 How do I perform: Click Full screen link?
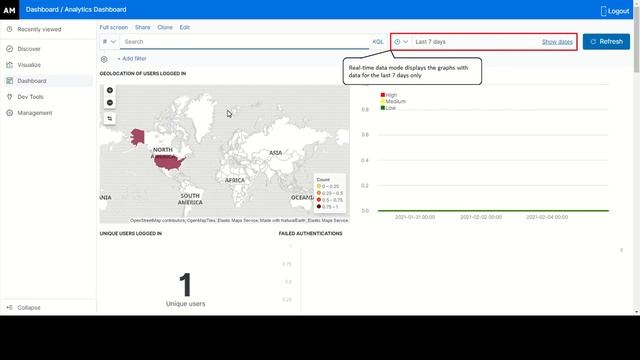point(113,27)
